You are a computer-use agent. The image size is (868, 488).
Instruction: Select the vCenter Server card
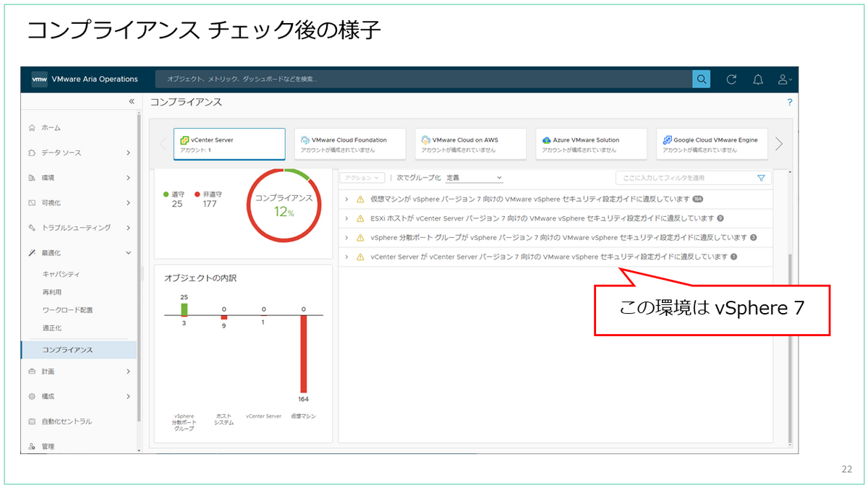click(229, 144)
